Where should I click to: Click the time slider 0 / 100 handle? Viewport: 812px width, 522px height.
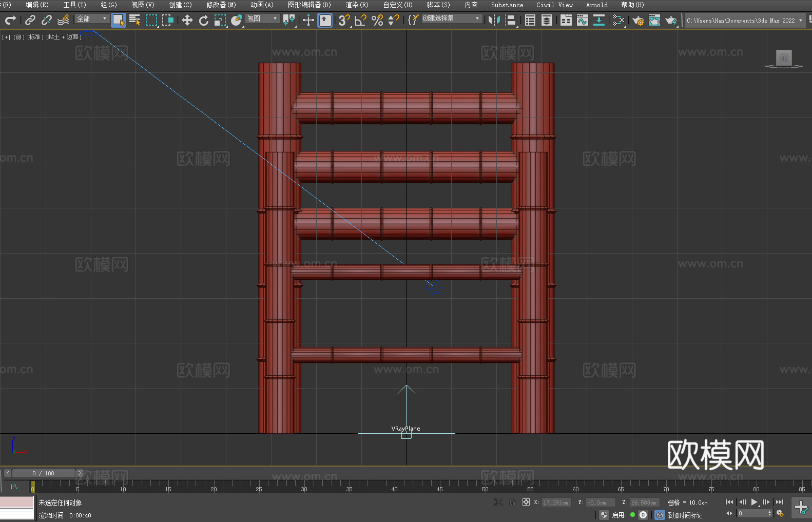(44, 473)
